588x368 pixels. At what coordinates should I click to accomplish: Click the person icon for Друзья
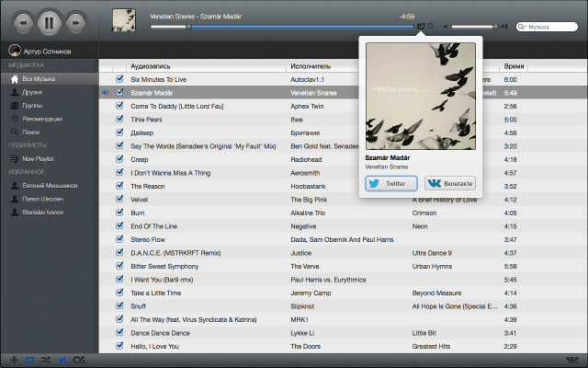coord(15,92)
